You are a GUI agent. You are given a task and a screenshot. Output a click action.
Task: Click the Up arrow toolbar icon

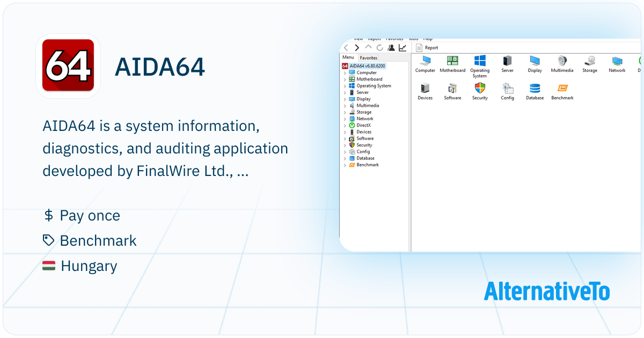[368, 47]
